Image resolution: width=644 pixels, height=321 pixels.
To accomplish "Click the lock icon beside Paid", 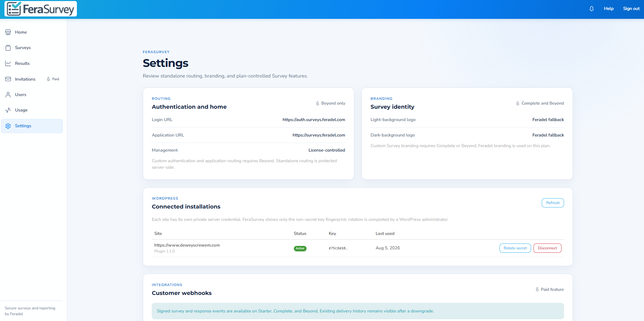I will click(48, 79).
